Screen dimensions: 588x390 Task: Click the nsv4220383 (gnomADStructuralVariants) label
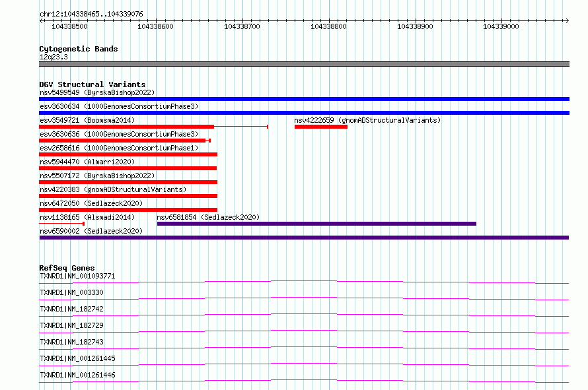(113, 189)
